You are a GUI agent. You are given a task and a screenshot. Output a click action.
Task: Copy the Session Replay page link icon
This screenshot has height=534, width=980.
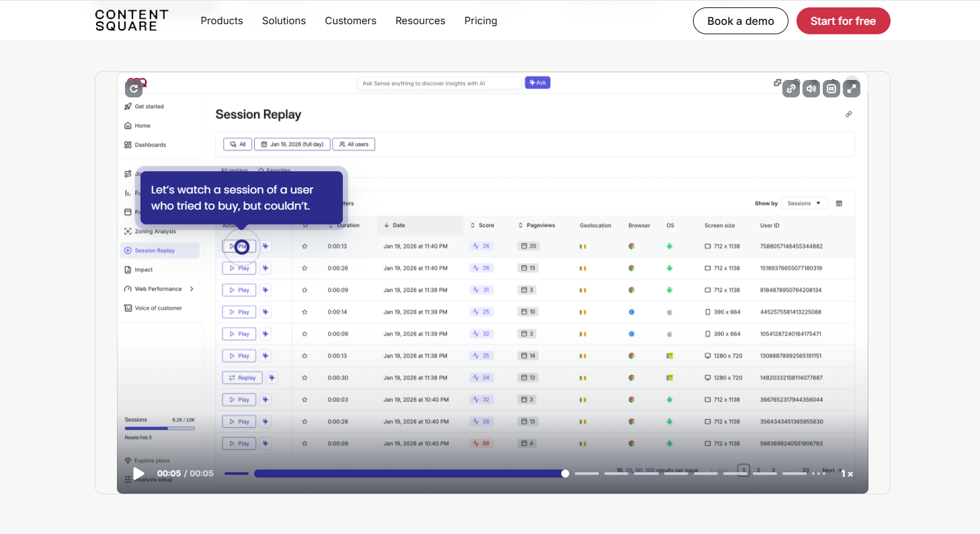(849, 114)
